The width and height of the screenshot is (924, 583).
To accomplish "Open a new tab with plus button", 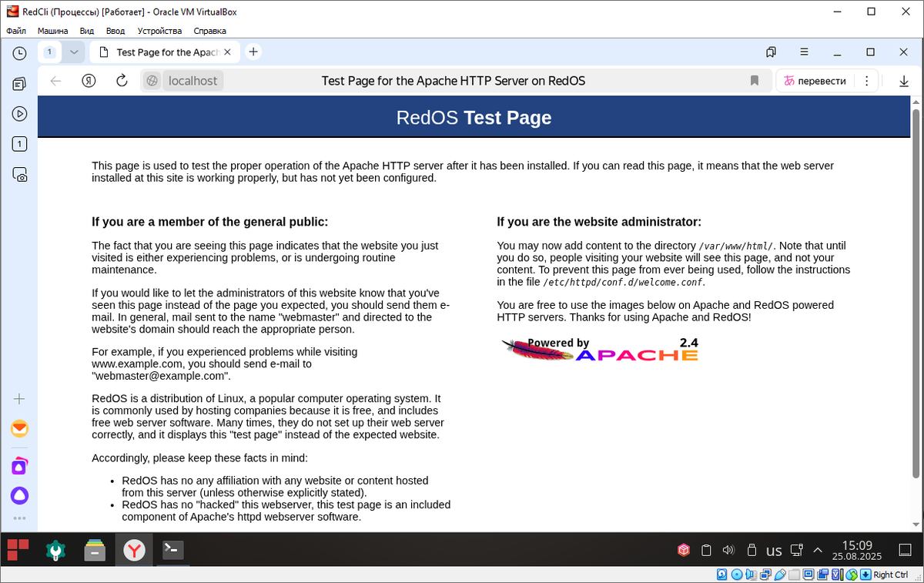I will [x=253, y=52].
